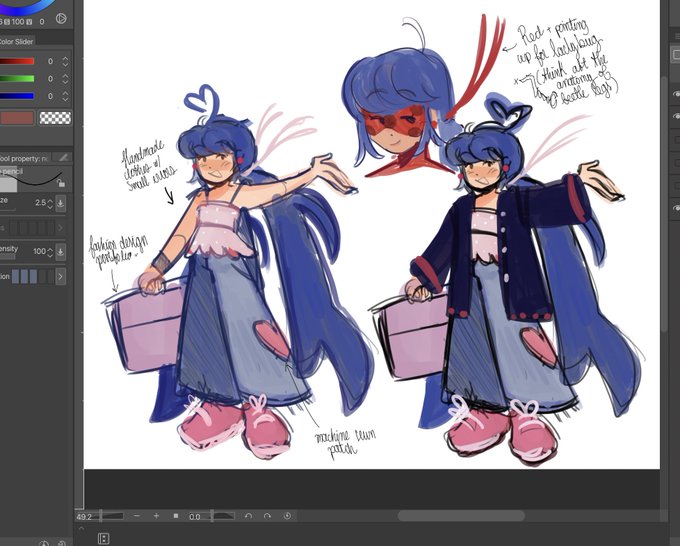Zoom out with the minus icon
Image resolution: width=680 pixels, height=546 pixels.
137,516
